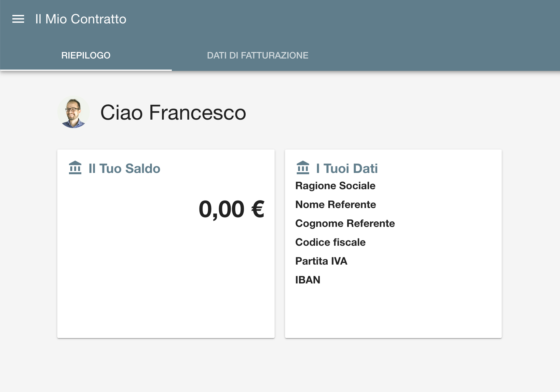Click the Nome Referente label
This screenshot has width=560, height=392.
[x=335, y=204]
